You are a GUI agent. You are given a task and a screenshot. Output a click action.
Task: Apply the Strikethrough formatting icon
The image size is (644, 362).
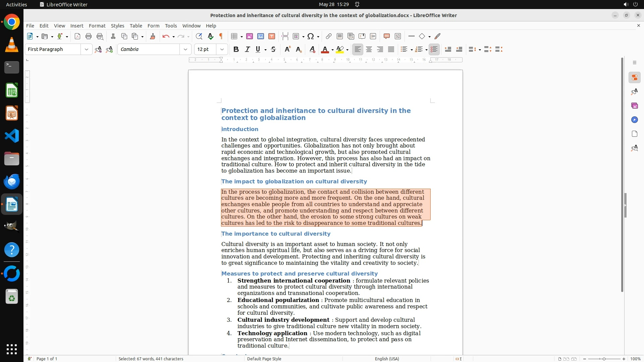pyautogui.click(x=273, y=49)
